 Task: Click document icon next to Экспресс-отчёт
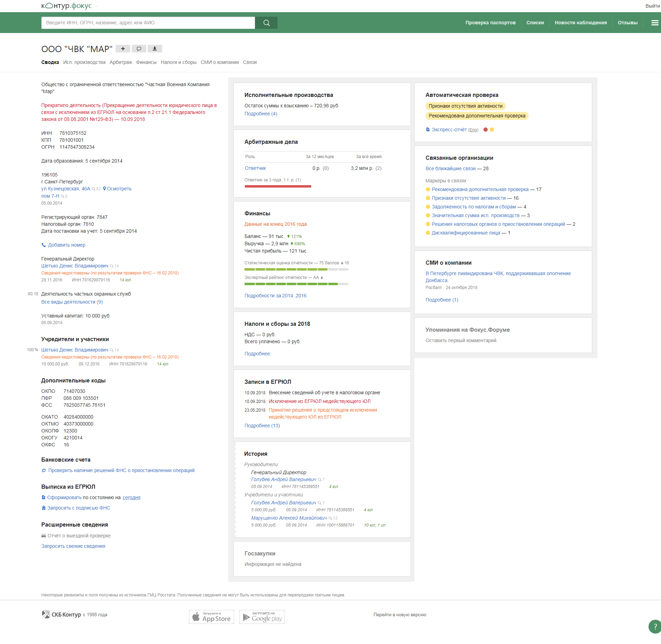[428, 130]
